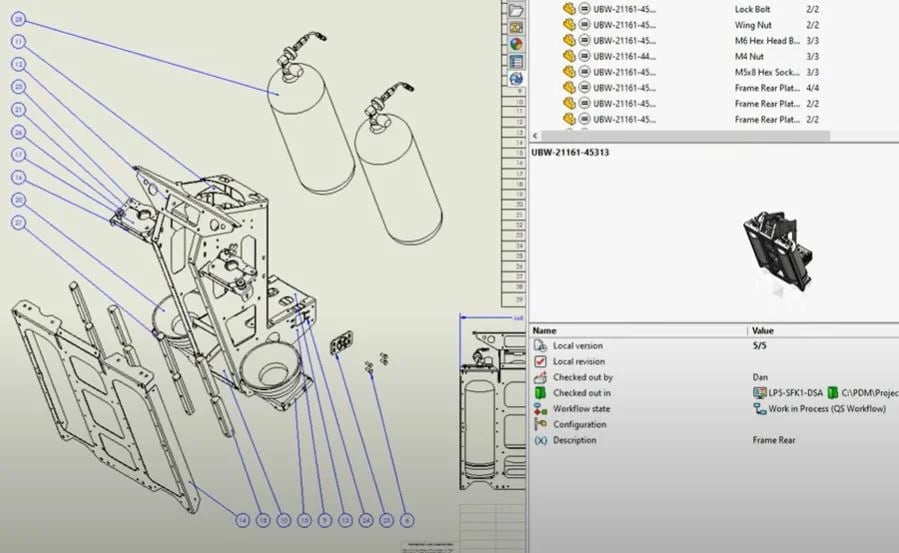Click the scroll-left arrow of the tree list
The height and width of the screenshot is (553, 899).
click(x=535, y=136)
